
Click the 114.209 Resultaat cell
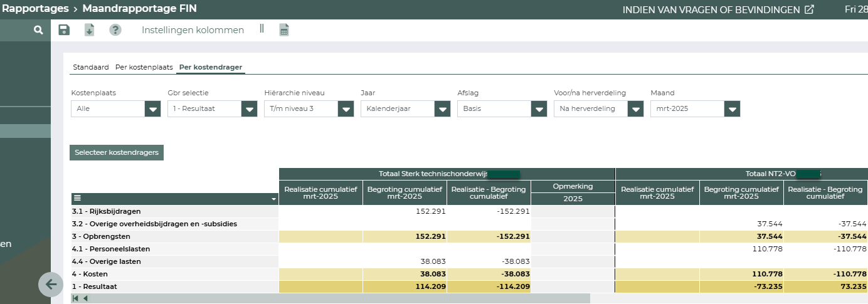click(405, 286)
